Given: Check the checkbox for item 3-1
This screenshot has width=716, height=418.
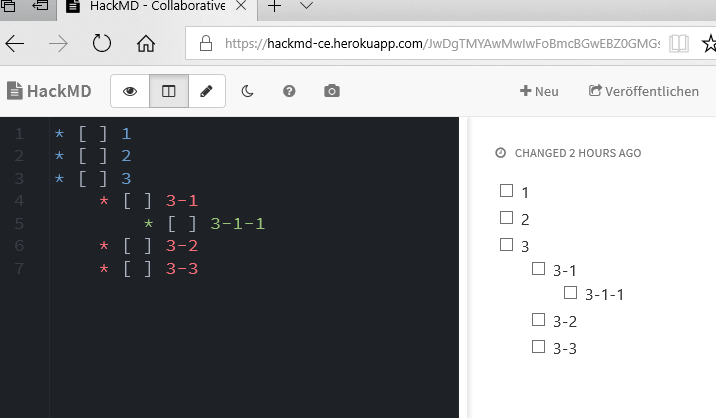Looking at the screenshot, I should pyautogui.click(x=538, y=269).
